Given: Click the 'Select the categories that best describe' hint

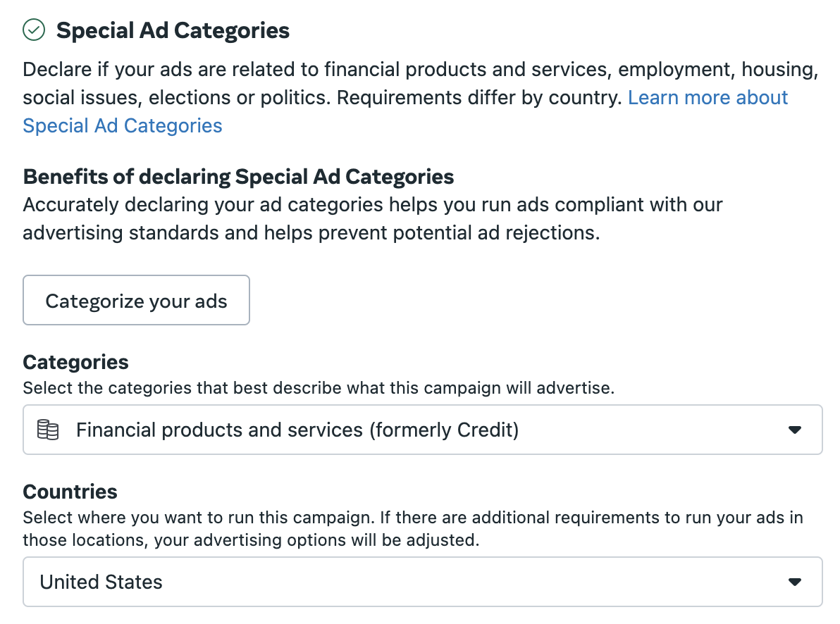Looking at the screenshot, I should [x=319, y=388].
